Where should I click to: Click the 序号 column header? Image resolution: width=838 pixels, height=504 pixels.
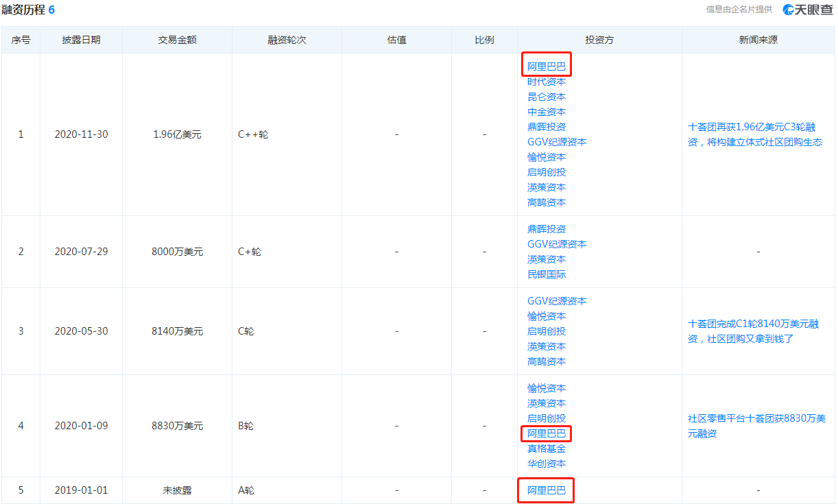point(21,40)
